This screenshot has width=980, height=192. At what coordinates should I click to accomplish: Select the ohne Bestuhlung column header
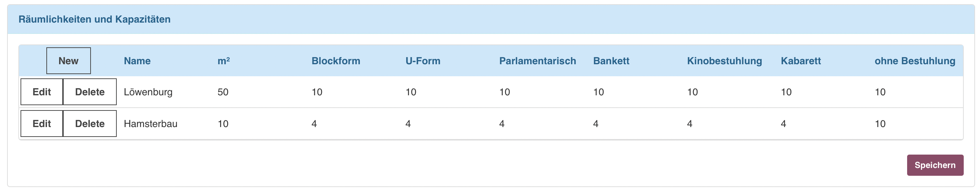click(915, 61)
